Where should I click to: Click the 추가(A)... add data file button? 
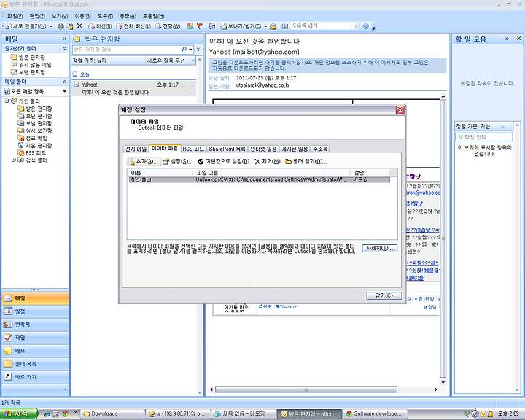tap(144, 161)
